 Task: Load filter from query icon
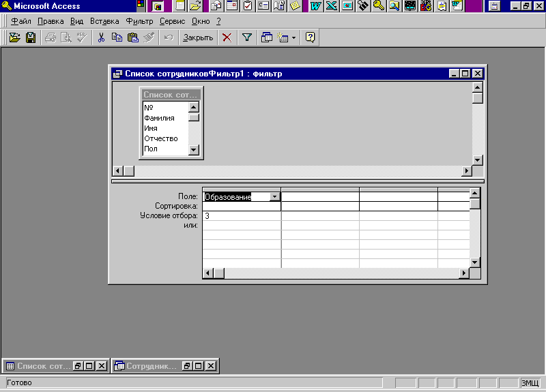pos(14,37)
